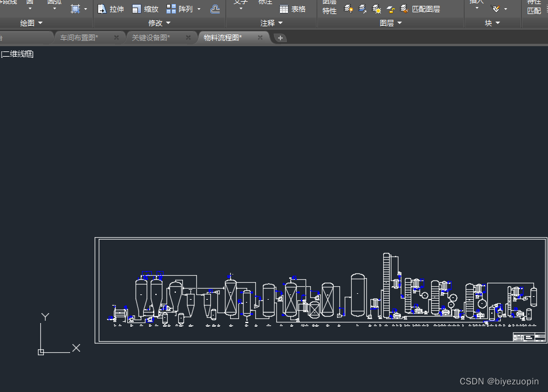Insert a Table (表格)

(x=293, y=9)
